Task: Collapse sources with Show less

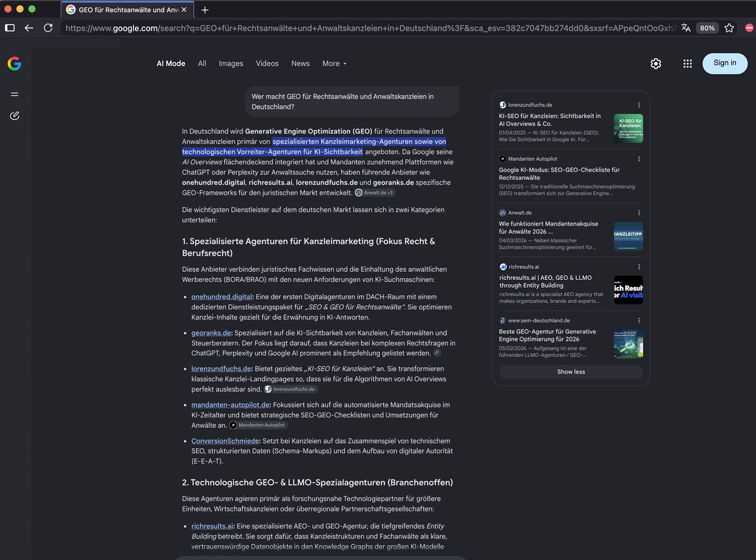Action: (x=571, y=371)
